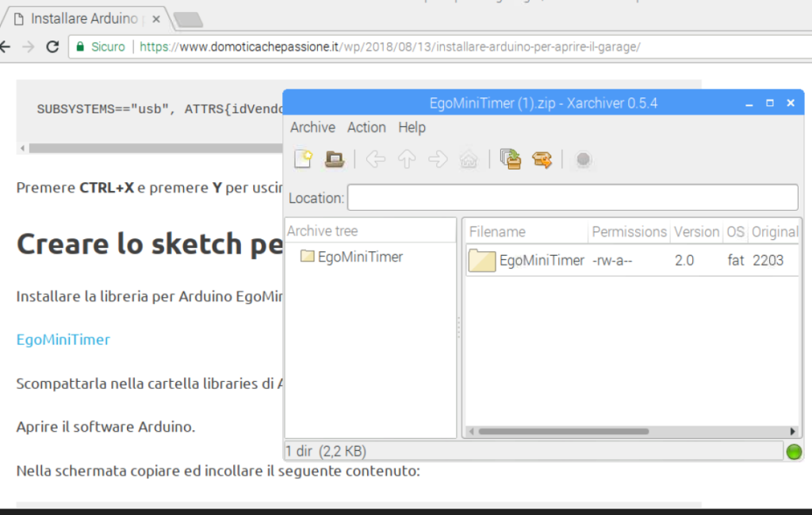This screenshot has width=812, height=515.
Task: Click the browser Forward arrow
Action: pyautogui.click(x=29, y=47)
